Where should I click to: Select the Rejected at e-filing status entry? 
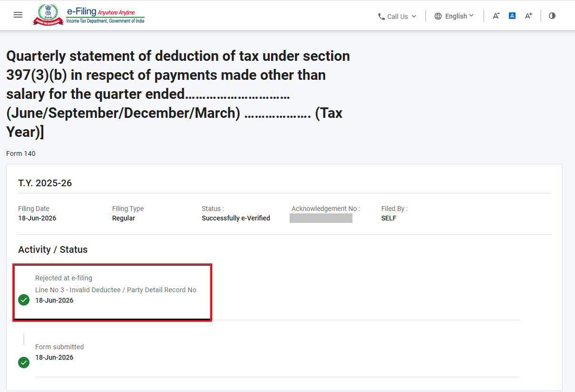coord(112,292)
